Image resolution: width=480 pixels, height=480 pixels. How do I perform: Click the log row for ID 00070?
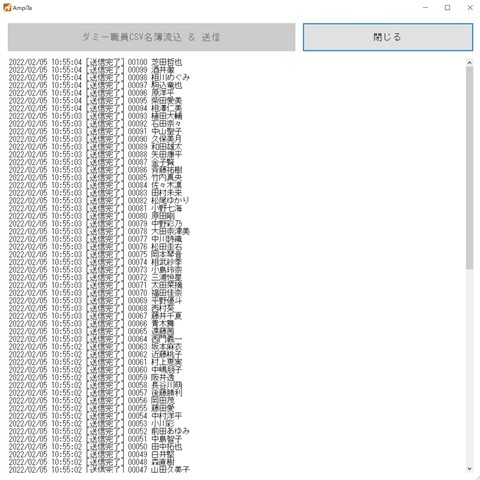point(95,293)
